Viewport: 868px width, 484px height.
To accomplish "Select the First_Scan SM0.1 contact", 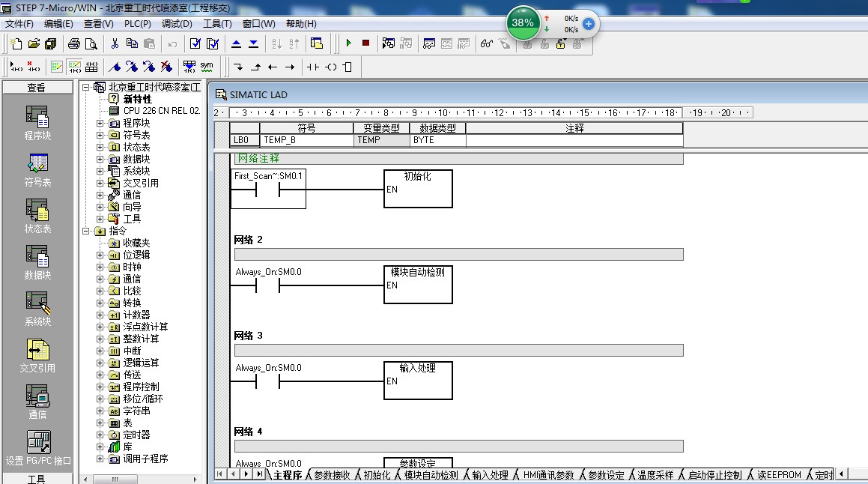I will click(268, 189).
